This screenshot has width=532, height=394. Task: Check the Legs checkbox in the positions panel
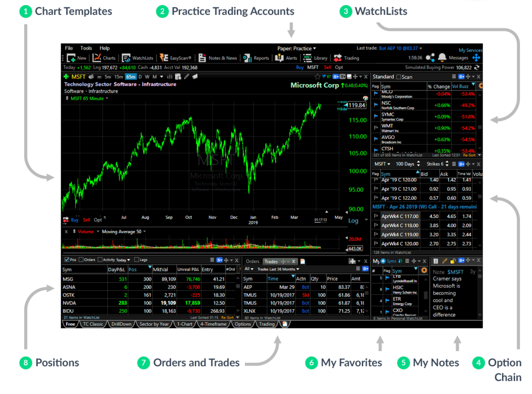[x=136, y=260]
